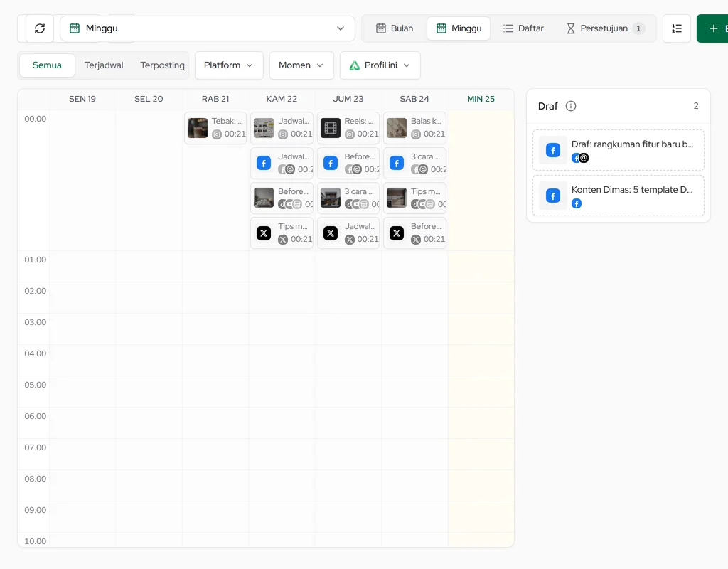Image resolution: width=728 pixels, height=569 pixels.
Task: Open the Jadwal Instagram post thumbnail on Kamis 22
Action: pos(264,128)
